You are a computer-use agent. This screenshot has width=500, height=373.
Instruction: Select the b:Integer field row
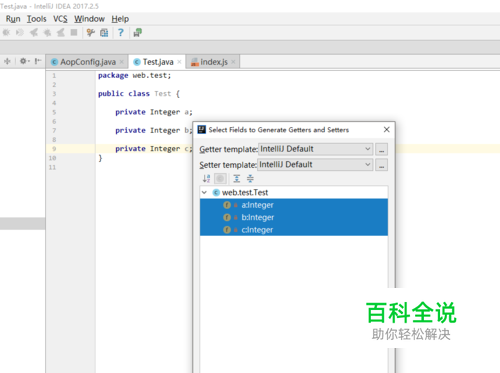[294, 217]
